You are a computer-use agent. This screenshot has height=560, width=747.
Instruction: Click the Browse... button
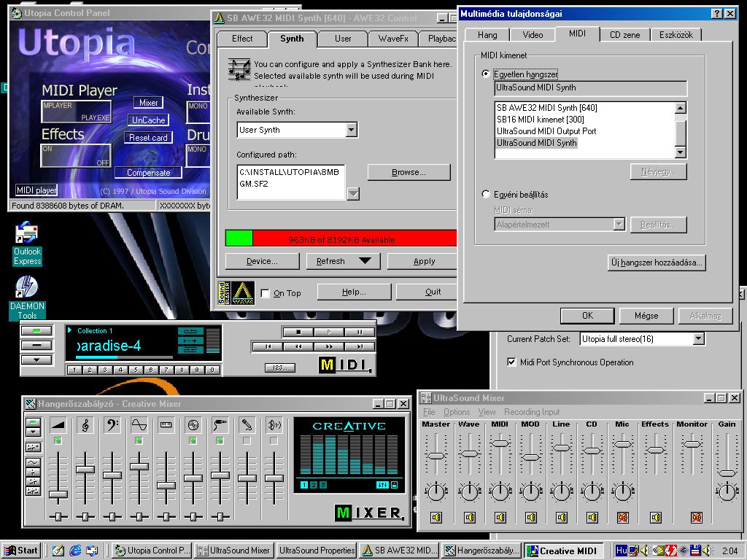[409, 172]
